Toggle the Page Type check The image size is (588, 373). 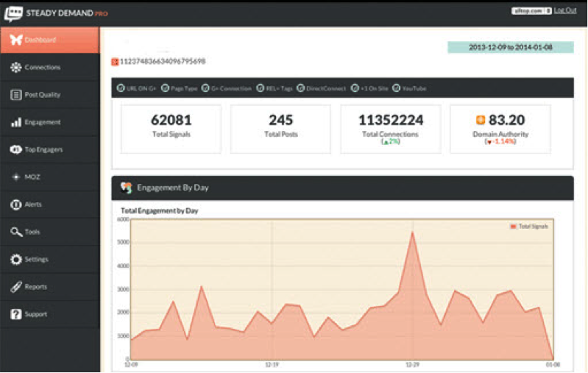[165, 88]
